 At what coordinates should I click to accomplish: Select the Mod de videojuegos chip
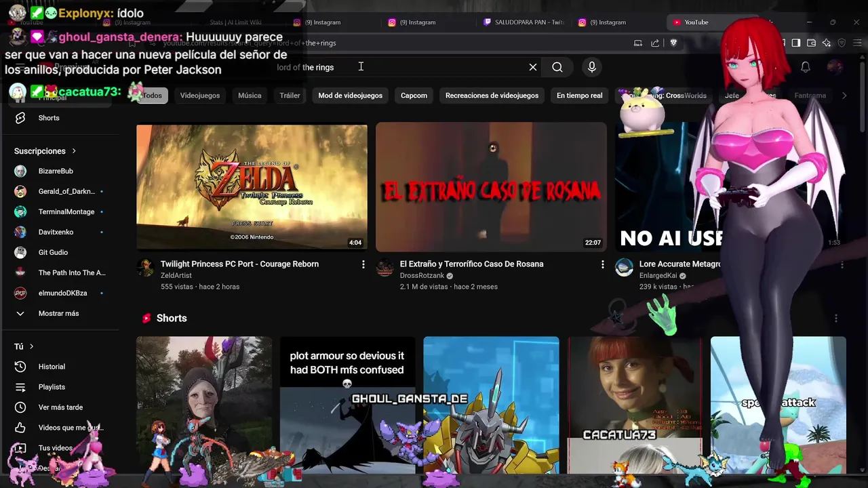pos(351,96)
